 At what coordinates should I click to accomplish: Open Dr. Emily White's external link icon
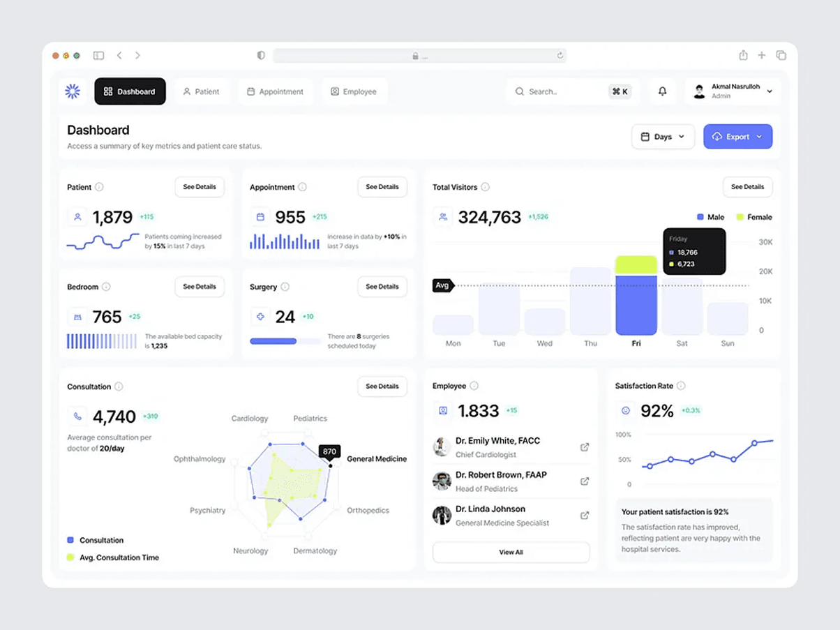coord(585,447)
